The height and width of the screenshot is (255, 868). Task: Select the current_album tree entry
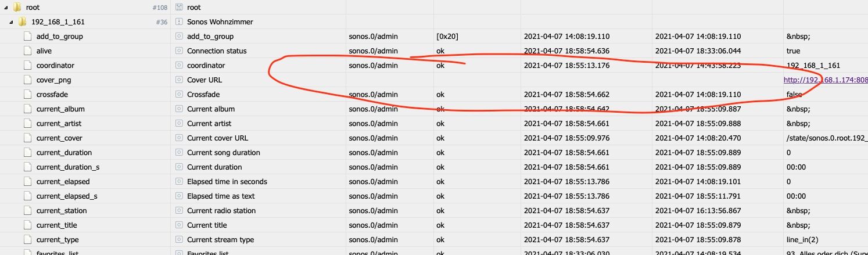pyautogui.click(x=60, y=109)
